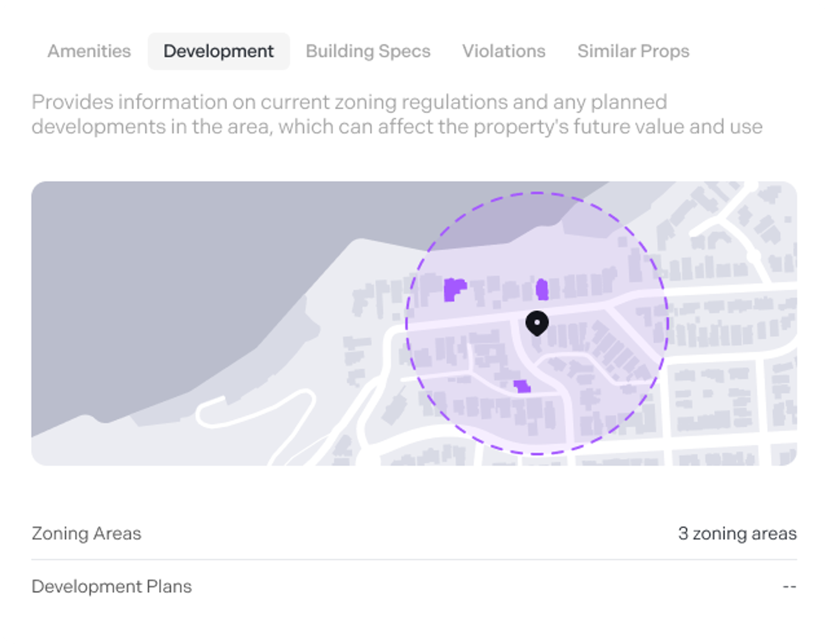
Task: Select the small purple building south of pin
Action: (x=522, y=386)
